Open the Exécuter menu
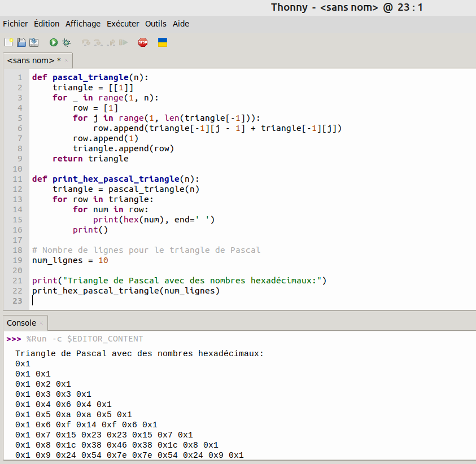Image resolution: width=476 pixels, height=464 pixels. [123, 24]
